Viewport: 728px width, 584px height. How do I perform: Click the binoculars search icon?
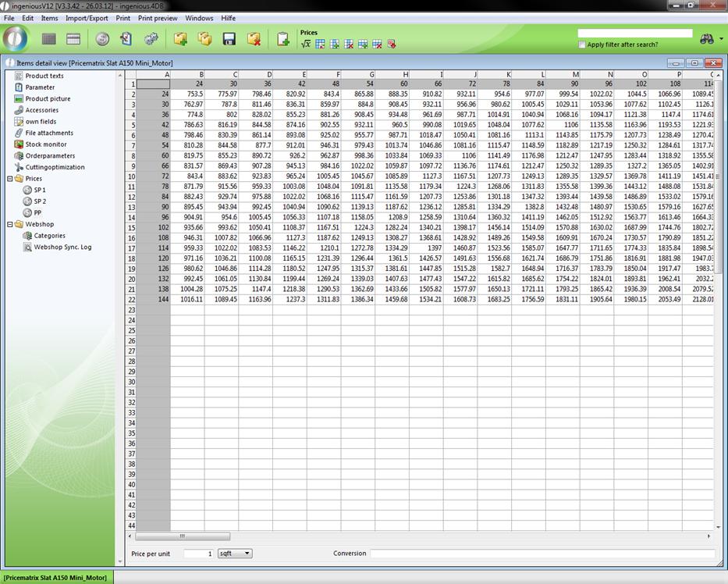(x=707, y=39)
